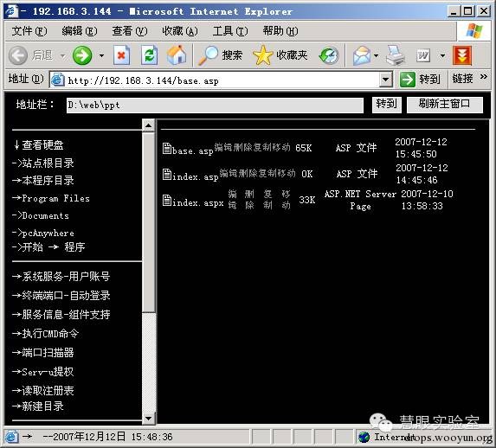
Task: Stop page loading with red X icon
Action: click(121, 55)
